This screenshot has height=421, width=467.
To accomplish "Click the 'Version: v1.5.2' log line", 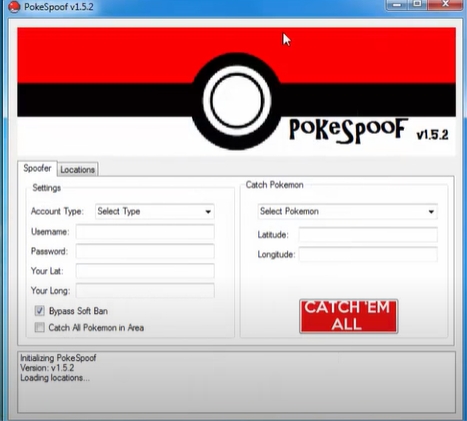I will coord(47,368).
